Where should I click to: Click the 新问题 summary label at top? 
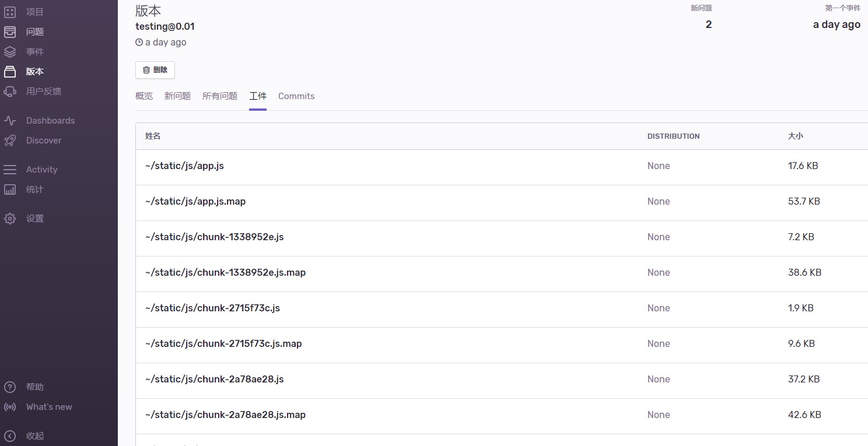point(701,8)
